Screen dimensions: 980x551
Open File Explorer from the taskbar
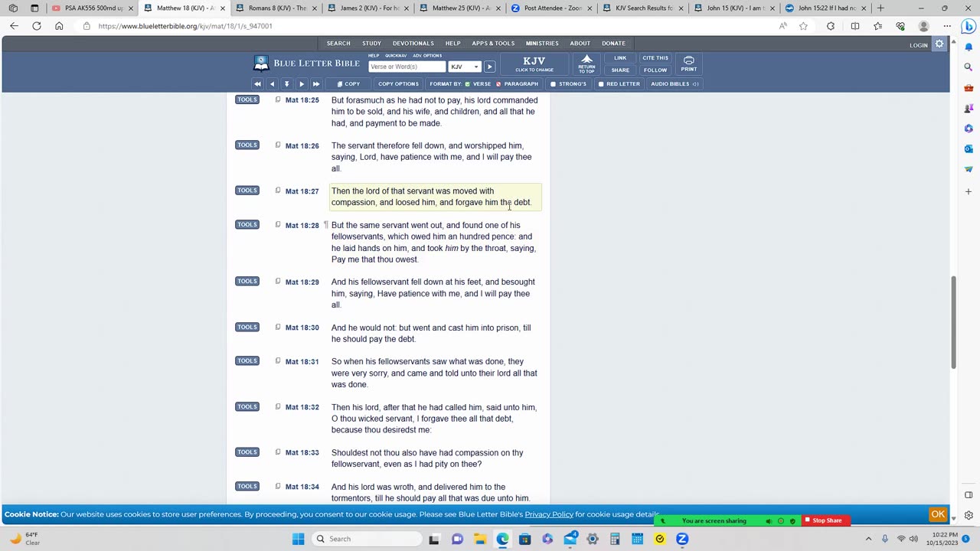click(x=479, y=539)
